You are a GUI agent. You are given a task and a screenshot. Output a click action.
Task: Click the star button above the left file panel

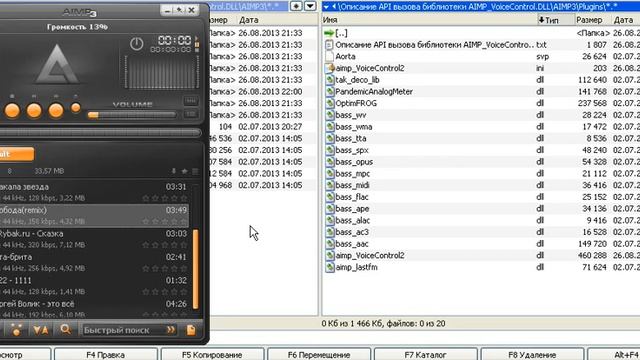click(x=296, y=6)
